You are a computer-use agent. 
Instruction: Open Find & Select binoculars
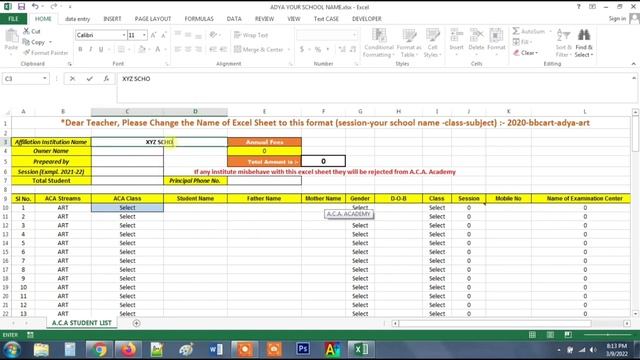tap(584, 42)
